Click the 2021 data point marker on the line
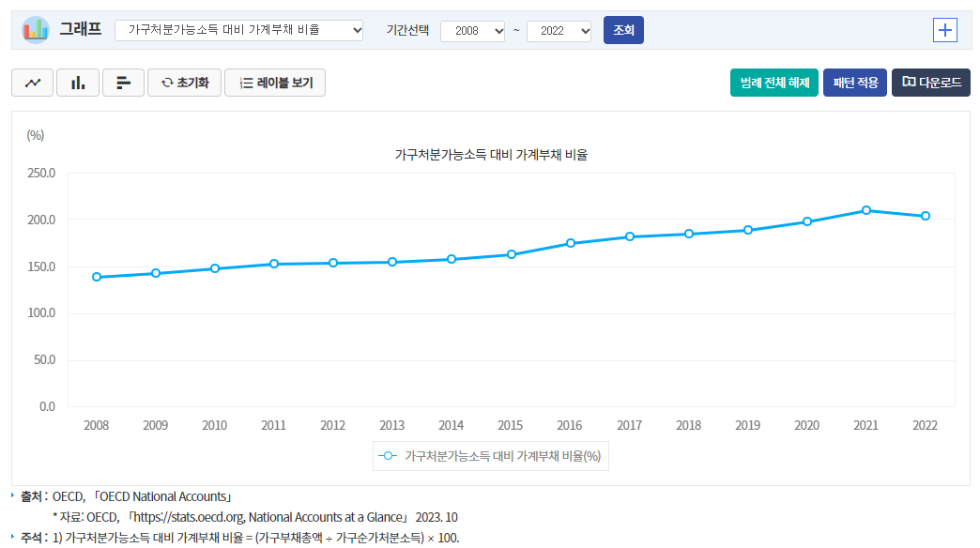This screenshot has width=980, height=548. [x=865, y=211]
